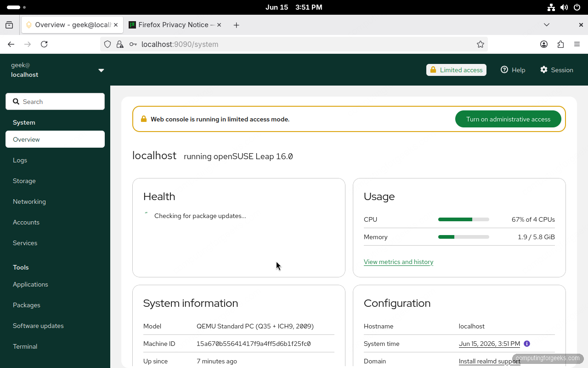Click the Memory usage progress bar

pyautogui.click(x=464, y=237)
